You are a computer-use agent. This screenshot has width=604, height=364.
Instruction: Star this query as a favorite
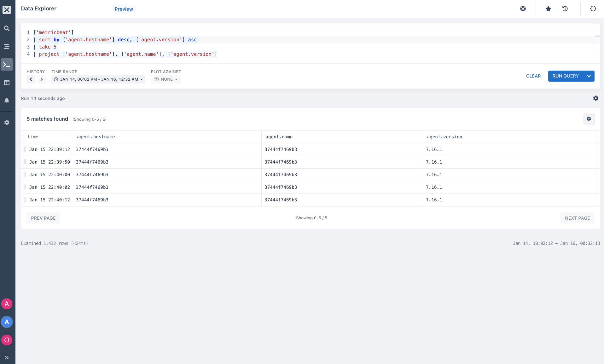tap(548, 9)
